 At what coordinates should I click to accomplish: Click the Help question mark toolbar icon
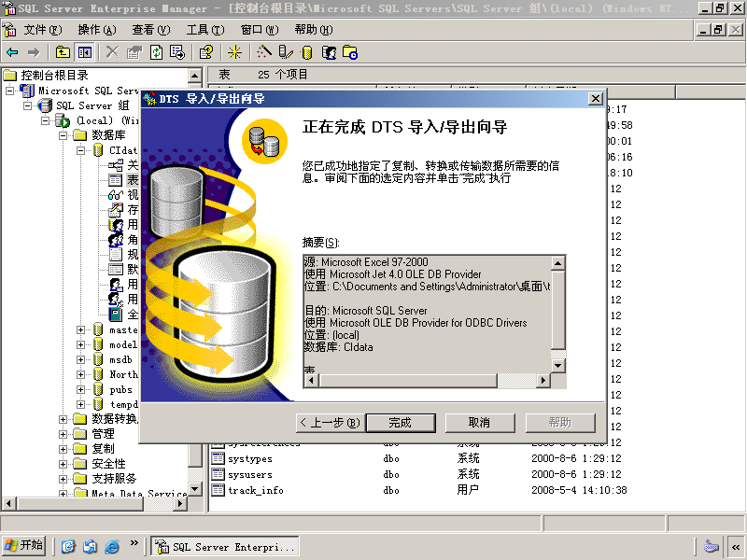(206, 52)
